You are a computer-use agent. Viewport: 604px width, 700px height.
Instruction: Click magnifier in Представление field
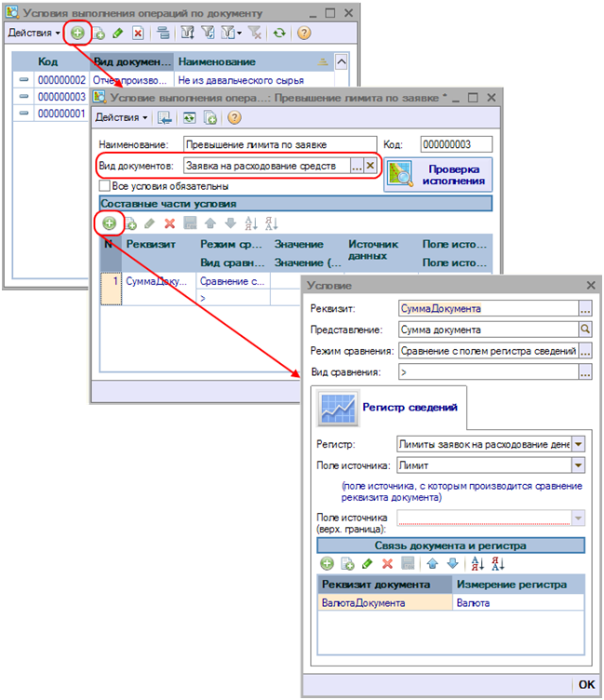click(585, 329)
